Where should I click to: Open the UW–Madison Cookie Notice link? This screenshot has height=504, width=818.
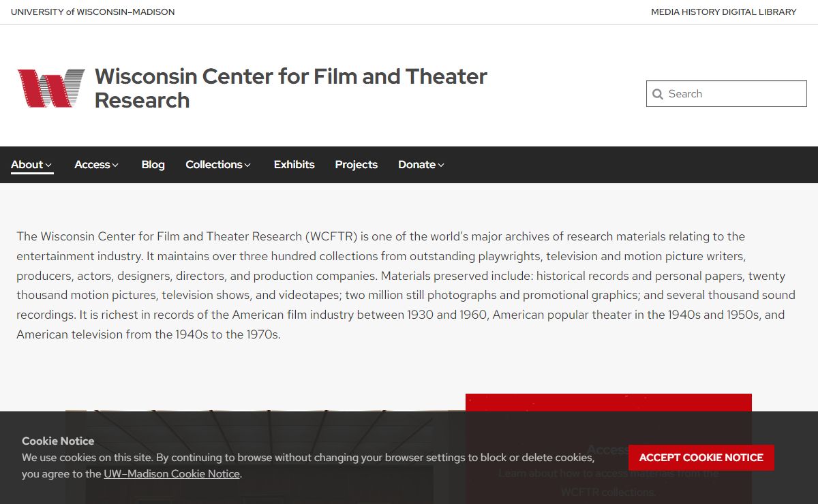point(172,474)
